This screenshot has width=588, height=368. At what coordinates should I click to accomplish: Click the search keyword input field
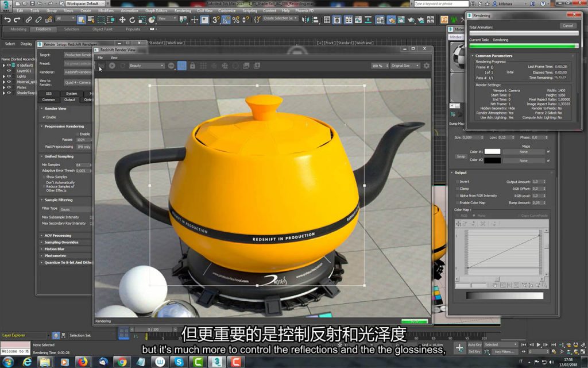click(441, 3)
